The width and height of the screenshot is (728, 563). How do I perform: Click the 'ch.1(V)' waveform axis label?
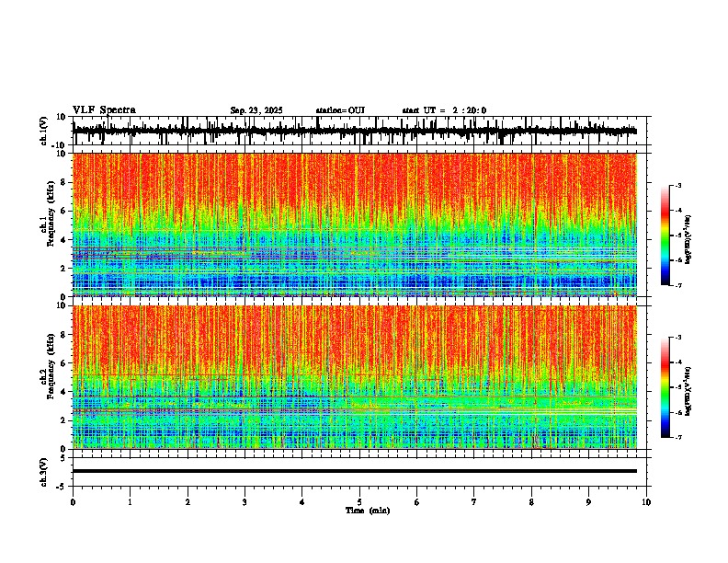[x=44, y=131]
